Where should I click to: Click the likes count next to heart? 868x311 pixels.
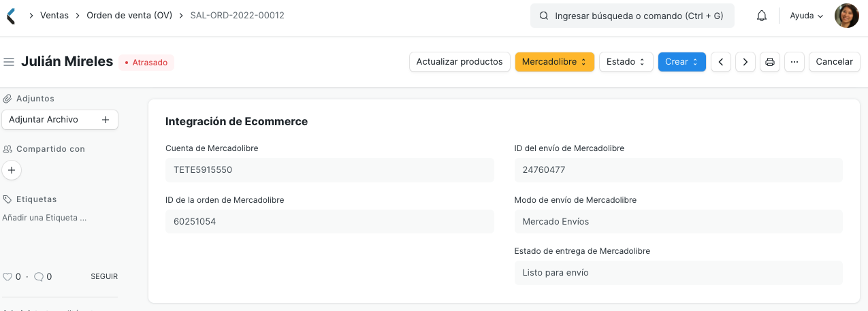click(x=18, y=277)
